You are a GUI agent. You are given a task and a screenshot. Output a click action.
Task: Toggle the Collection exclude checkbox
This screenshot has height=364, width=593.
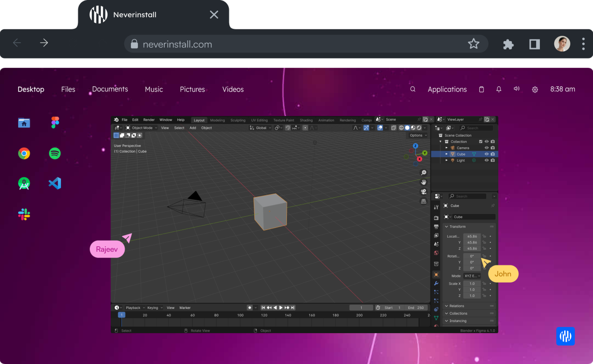tap(481, 142)
